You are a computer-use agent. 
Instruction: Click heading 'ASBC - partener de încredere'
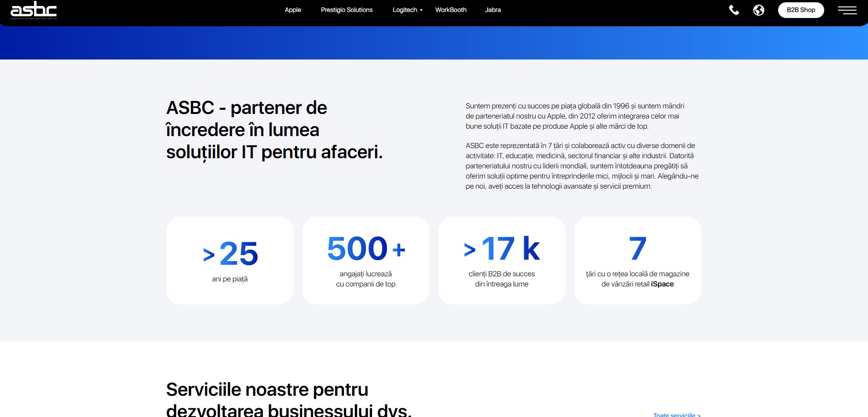coord(274,130)
